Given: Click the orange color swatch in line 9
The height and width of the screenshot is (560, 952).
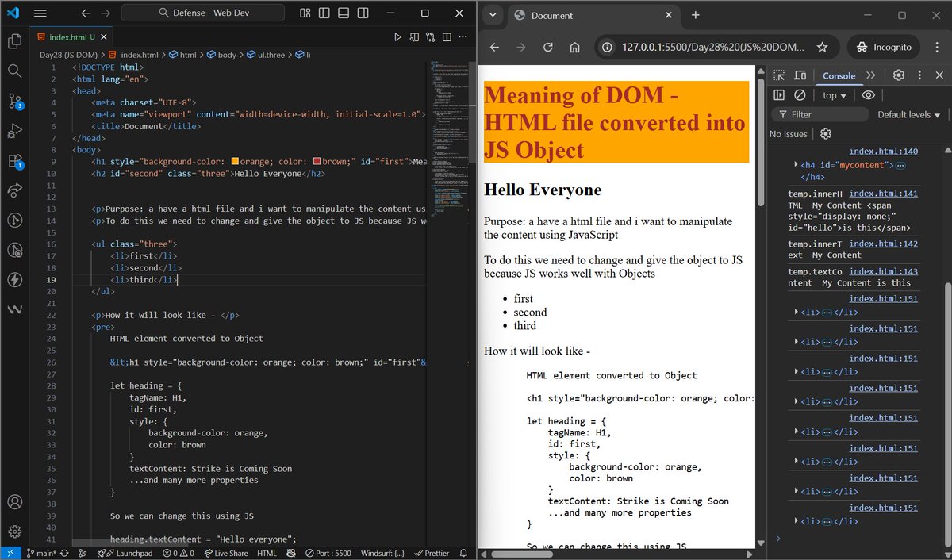Looking at the screenshot, I should click(x=235, y=161).
